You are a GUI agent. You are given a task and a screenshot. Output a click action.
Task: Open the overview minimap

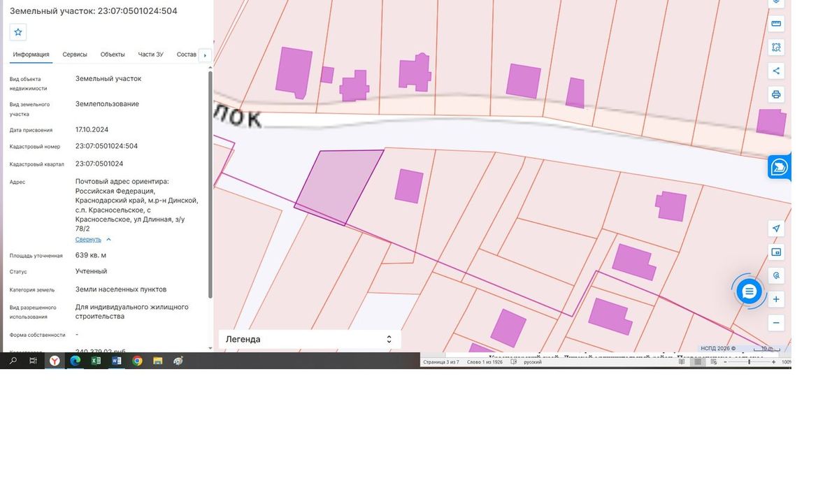(776, 252)
